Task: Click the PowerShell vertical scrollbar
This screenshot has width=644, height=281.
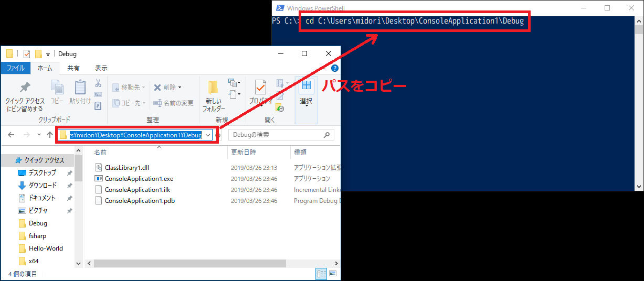Action: pos(639,103)
